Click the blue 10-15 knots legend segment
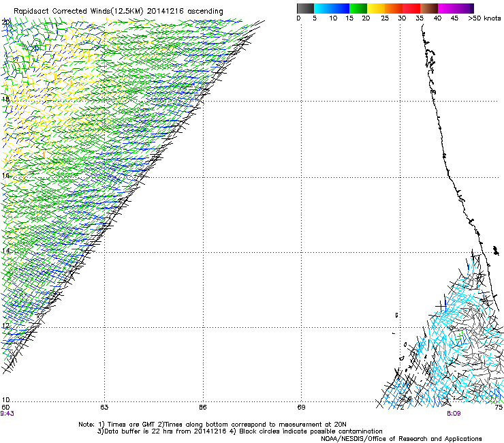This screenshot has height=443, width=504. [x=341, y=8]
